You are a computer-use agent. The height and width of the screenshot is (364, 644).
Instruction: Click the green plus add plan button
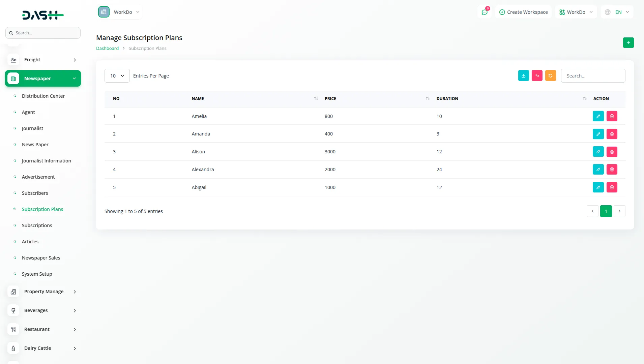tap(628, 43)
